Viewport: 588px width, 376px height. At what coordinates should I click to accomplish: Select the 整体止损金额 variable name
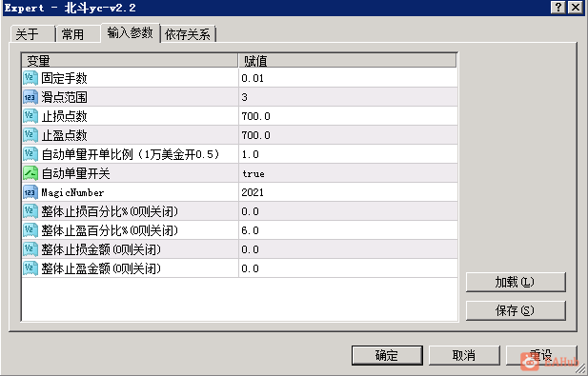(101, 249)
